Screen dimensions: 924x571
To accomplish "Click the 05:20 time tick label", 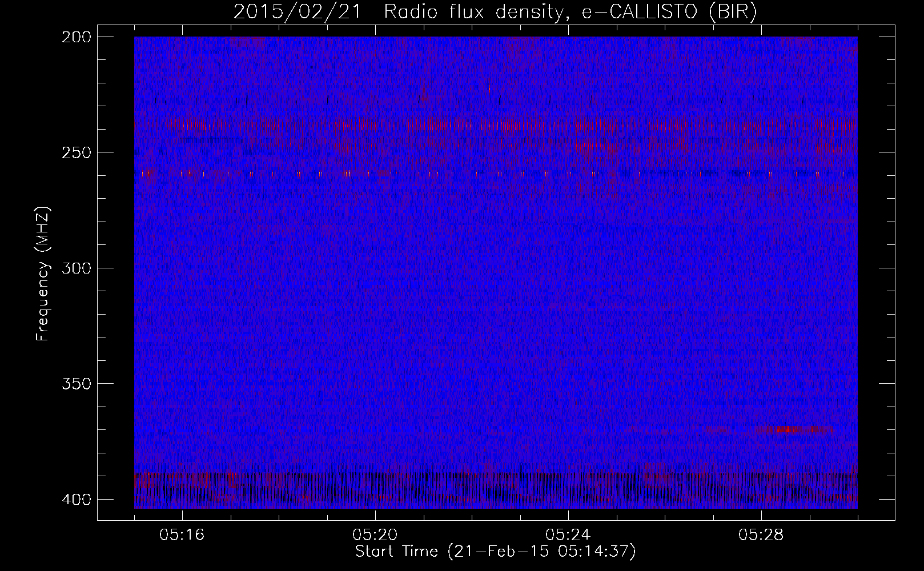I will (x=375, y=535).
